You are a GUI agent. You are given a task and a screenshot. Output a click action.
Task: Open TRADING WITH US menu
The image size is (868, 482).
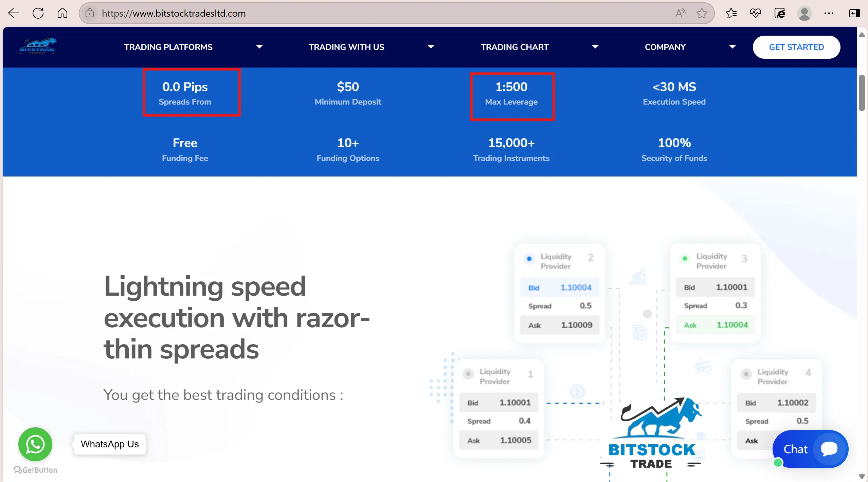click(x=346, y=47)
